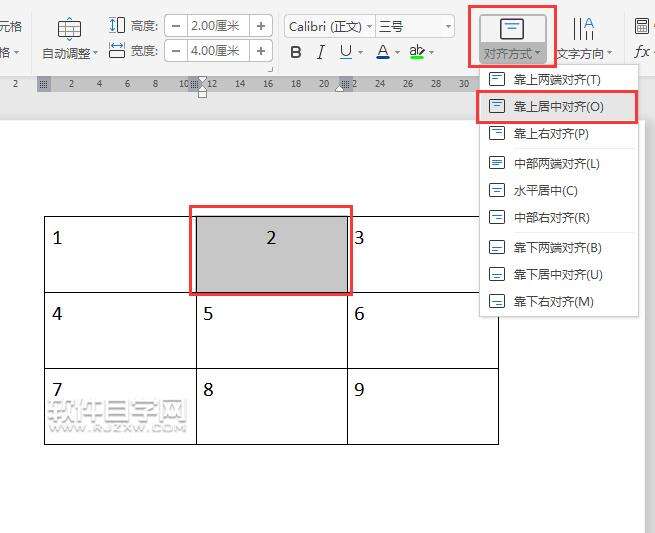Select 中部两端对齐(L) alignment
The width and height of the screenshot is (655, 533).
click(x=559, y=163)
